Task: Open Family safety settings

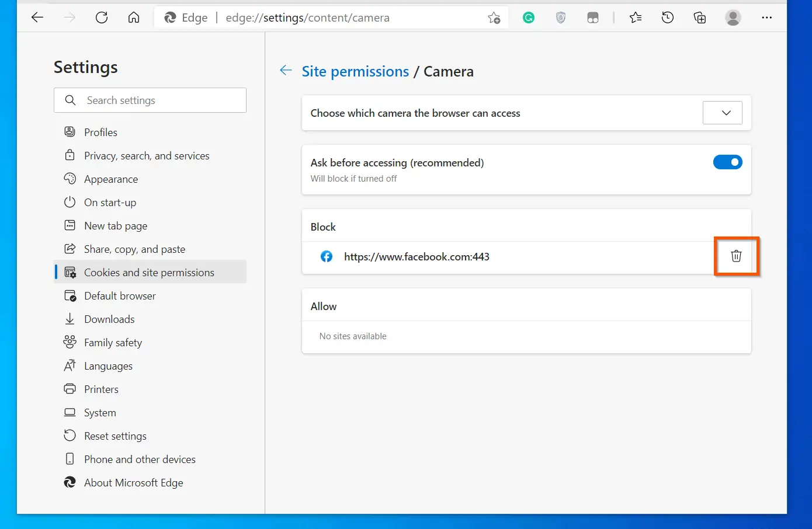Action: point(150,342)
